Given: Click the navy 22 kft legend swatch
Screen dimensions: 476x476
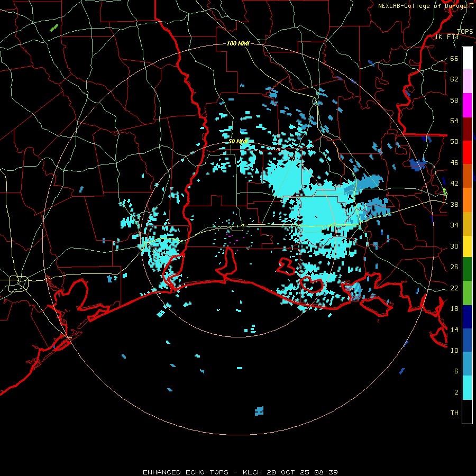Looking at the screenshot, I should [467, 317].
